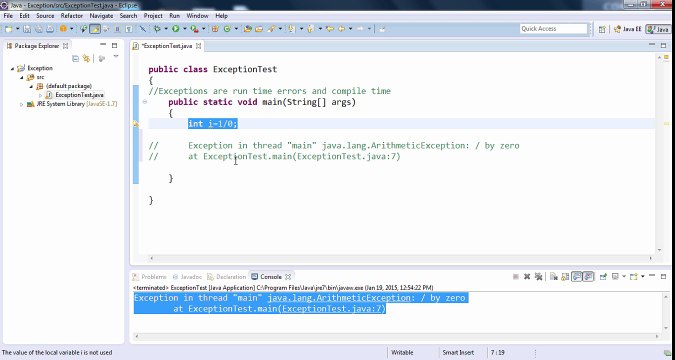This screenshot has height=360, width=675.
Task: Toggle Link with Editor in Package Explorer
Action: [x=87, y=58]
